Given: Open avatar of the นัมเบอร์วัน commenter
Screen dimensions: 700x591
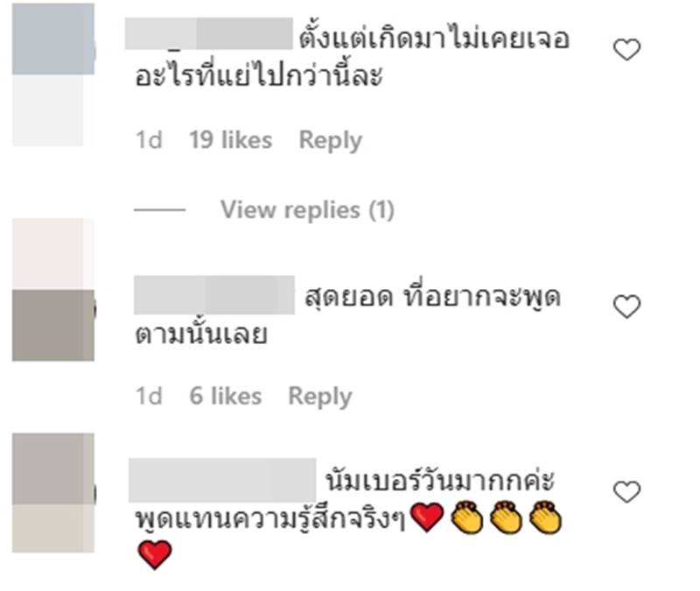Looking at the screenshot, I should pyautogui.click(x=53, y=493).
